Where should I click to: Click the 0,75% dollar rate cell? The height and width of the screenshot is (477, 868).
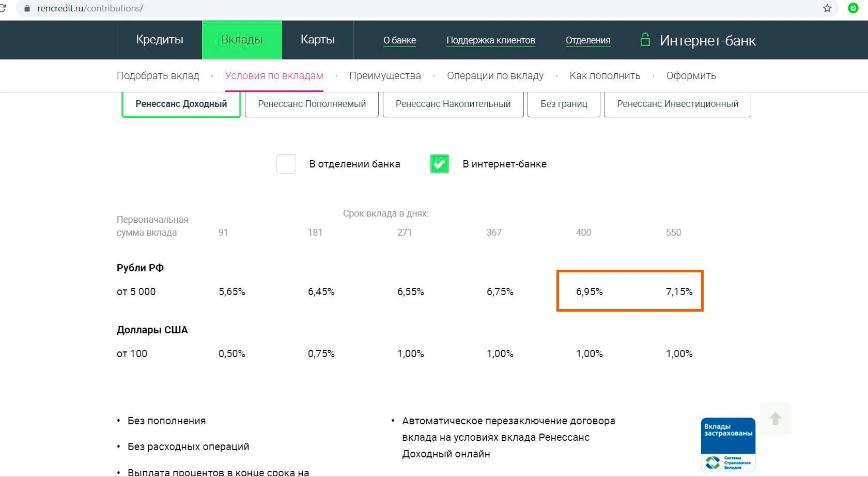321,353
